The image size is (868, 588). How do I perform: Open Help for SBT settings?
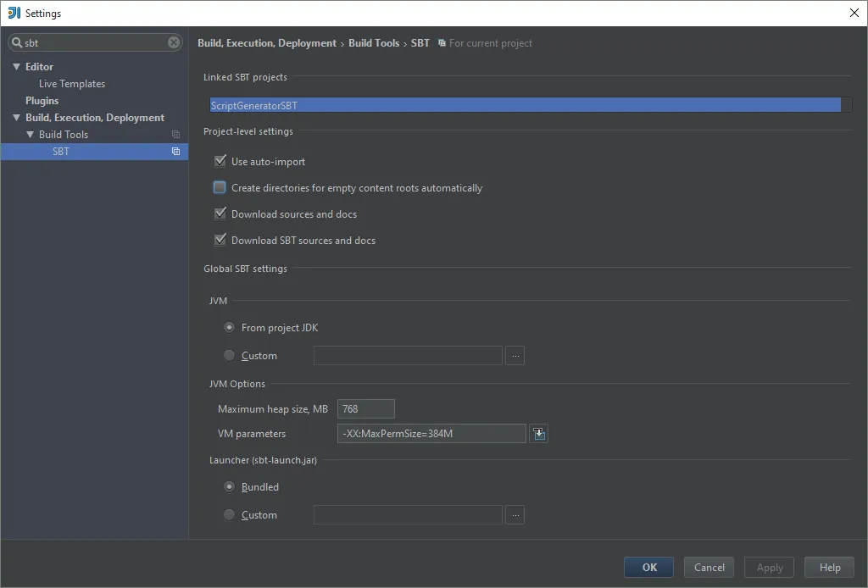[x=830, y=568]
